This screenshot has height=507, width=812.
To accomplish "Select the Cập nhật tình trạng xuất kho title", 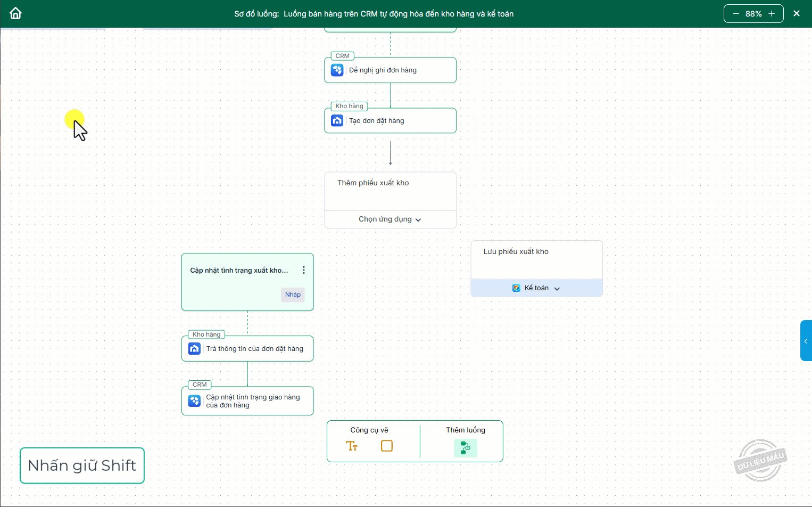I will click(239, 271).
